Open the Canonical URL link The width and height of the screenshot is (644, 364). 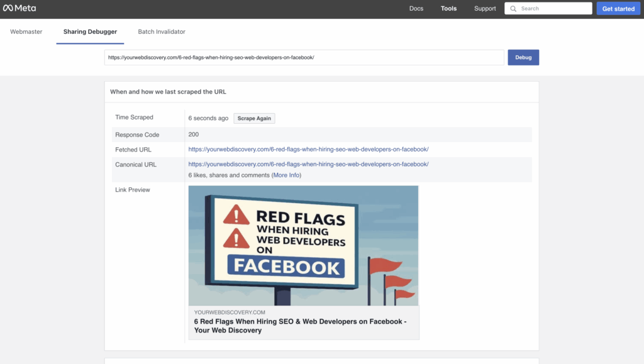[308, 164]
